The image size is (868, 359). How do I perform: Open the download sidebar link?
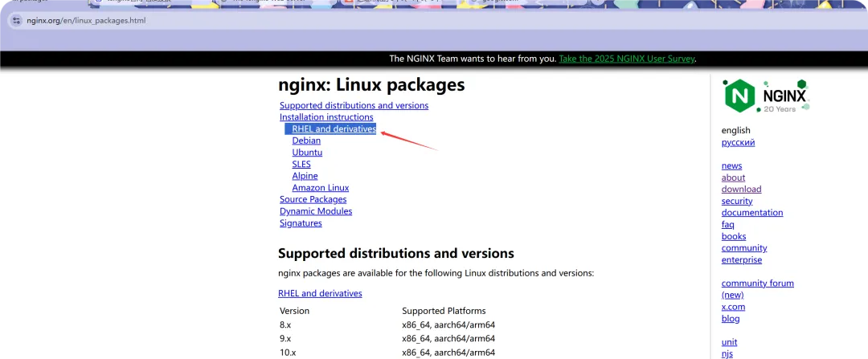point(741,190)
